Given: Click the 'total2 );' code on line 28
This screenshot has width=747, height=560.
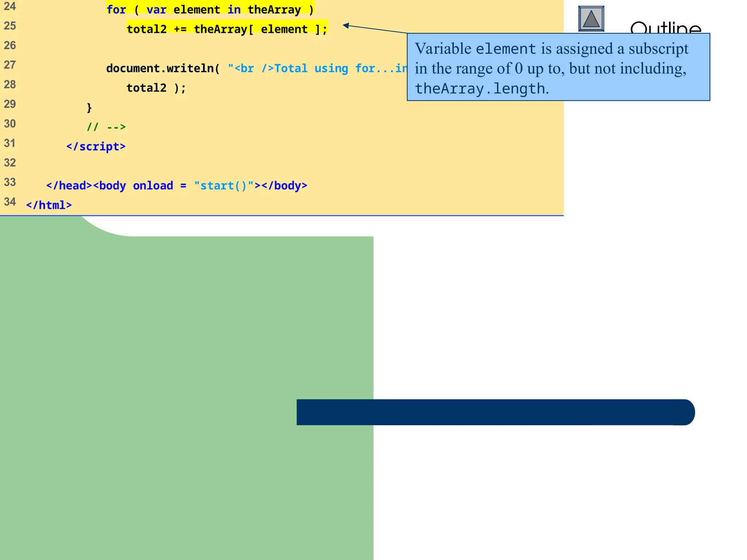Looking at the screenshot, I should click(x=156, y=88).
